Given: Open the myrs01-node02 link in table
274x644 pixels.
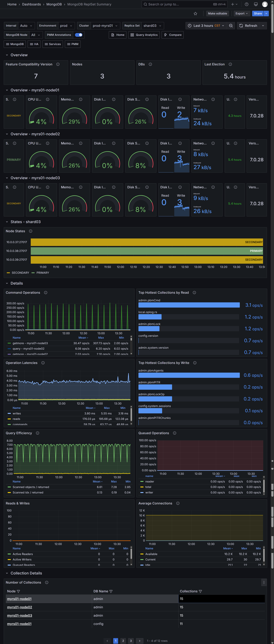Looking at the screenshot, I should pos(20,607).
